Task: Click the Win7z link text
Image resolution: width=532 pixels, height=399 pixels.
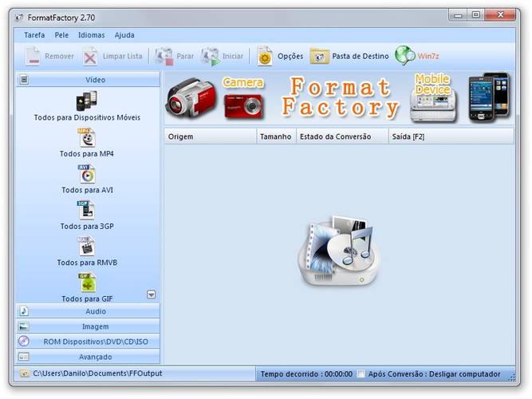Action: (428, 56)
